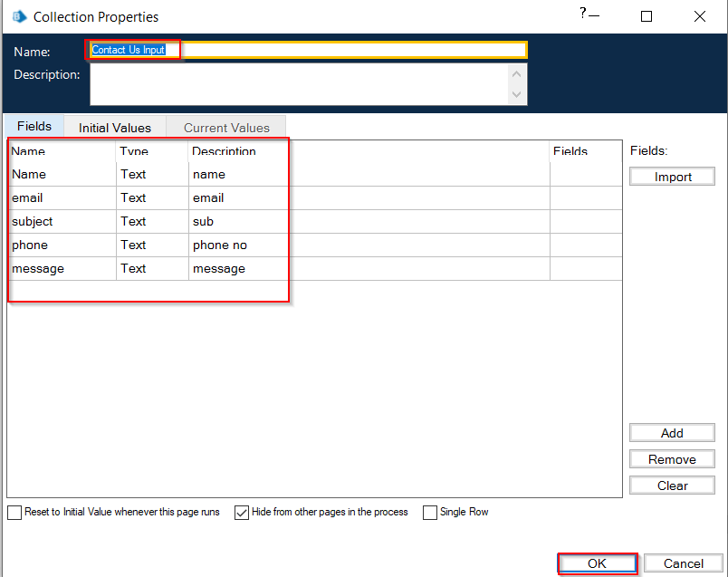Uncheck Hide from other pages in the process
The width and height of the screenshot is (728, 577).
point(242,513)
